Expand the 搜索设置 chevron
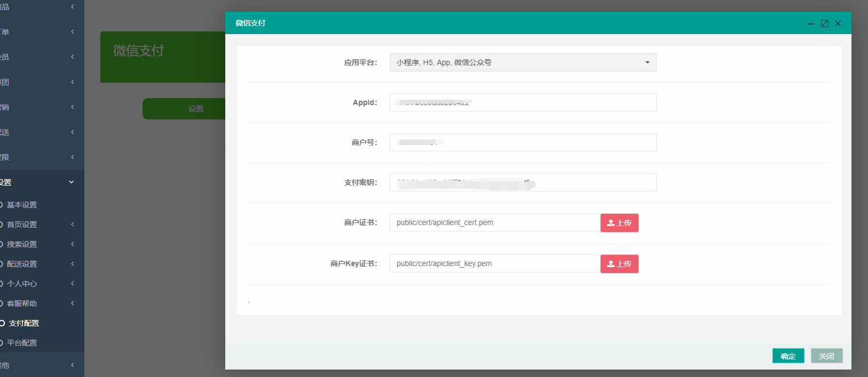Image resolution: width=868 pixels, height=377 pixels. 73,244
